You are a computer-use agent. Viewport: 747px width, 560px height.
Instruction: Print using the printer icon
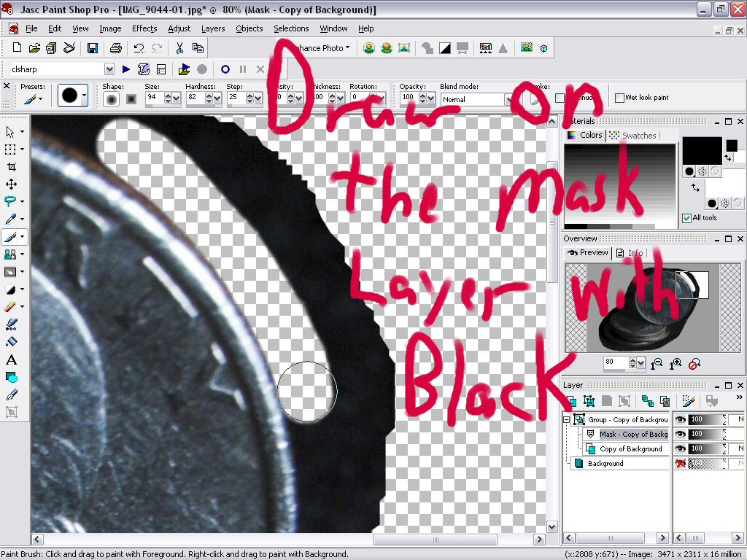tap(116, 47)
